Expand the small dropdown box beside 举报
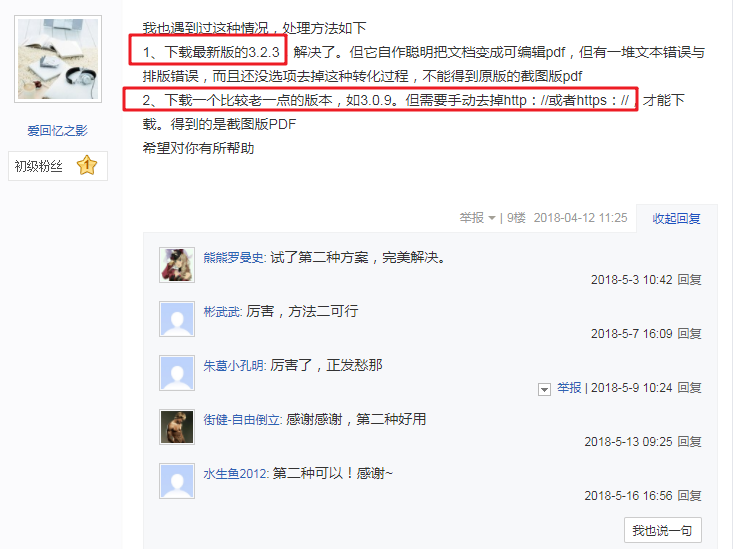The height and width of the screenshot is (549, 733). [x=544, y=389]
